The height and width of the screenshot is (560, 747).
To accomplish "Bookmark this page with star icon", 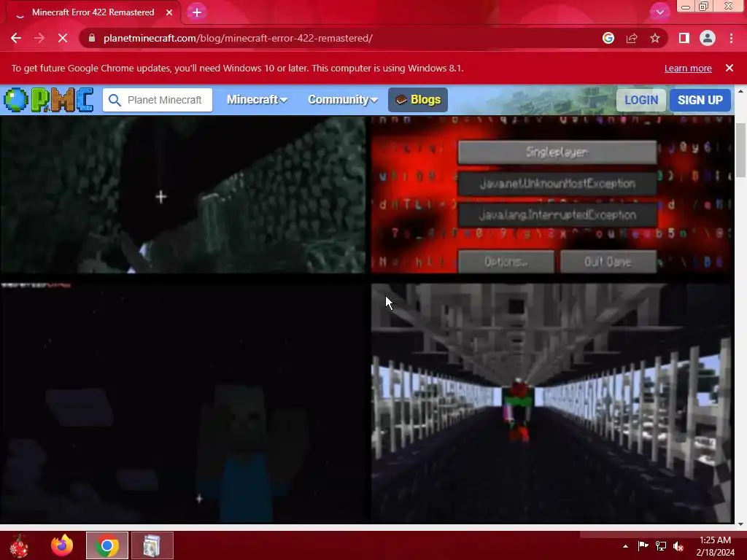I will coord(655,38).
